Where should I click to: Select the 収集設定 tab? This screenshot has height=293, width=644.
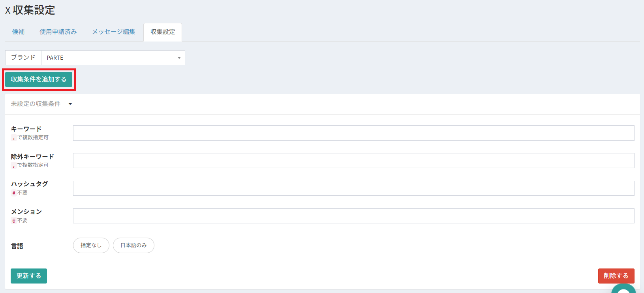(x=163, y=32)
